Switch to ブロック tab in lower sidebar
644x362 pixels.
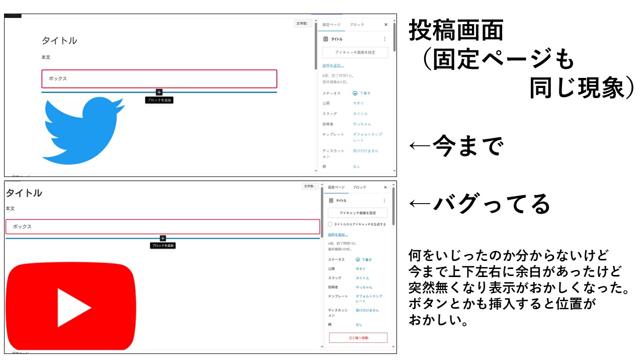pos(359,187)
